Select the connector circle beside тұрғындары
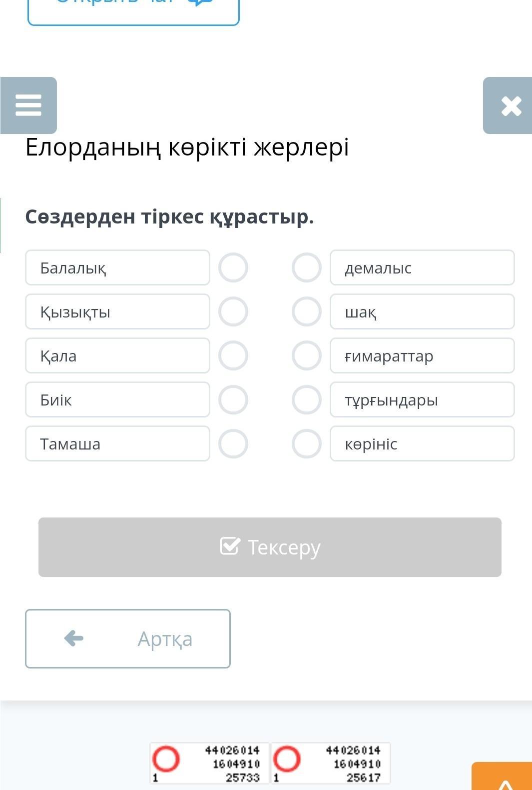This screenshot has height=790, width=532. [306, 399]
